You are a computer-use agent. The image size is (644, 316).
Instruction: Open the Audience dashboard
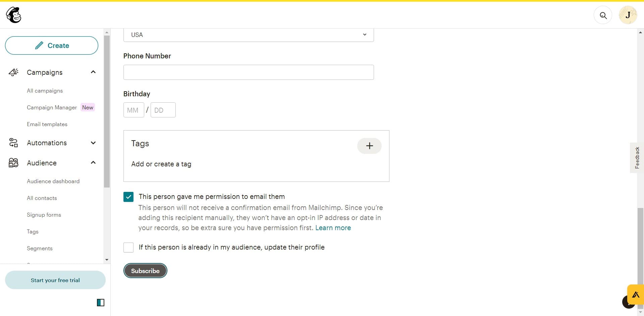pos(53,181)
